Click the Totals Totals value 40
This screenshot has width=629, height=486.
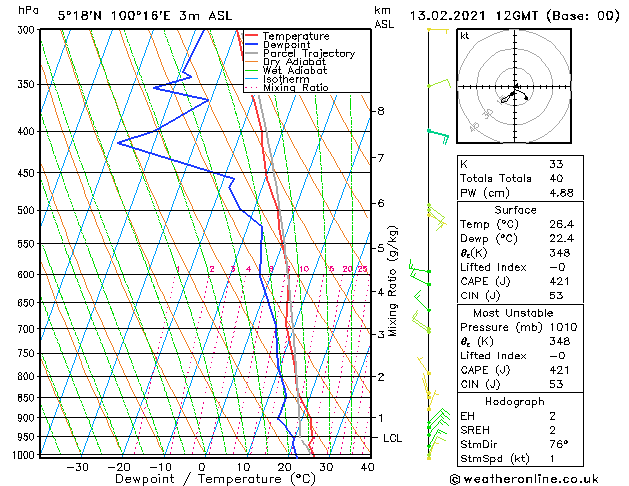(556, 178)
